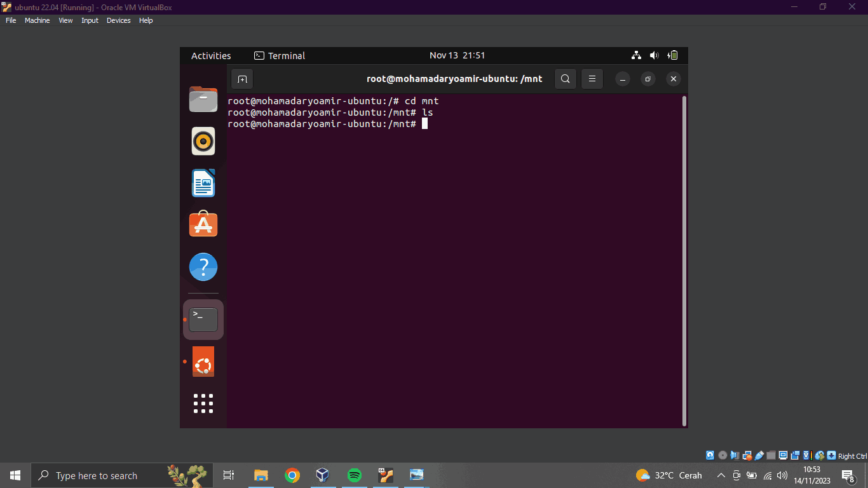868x488 pixels.
Task: Click the audio indicator in VirtualBox status bar
Action: (735, 456)
